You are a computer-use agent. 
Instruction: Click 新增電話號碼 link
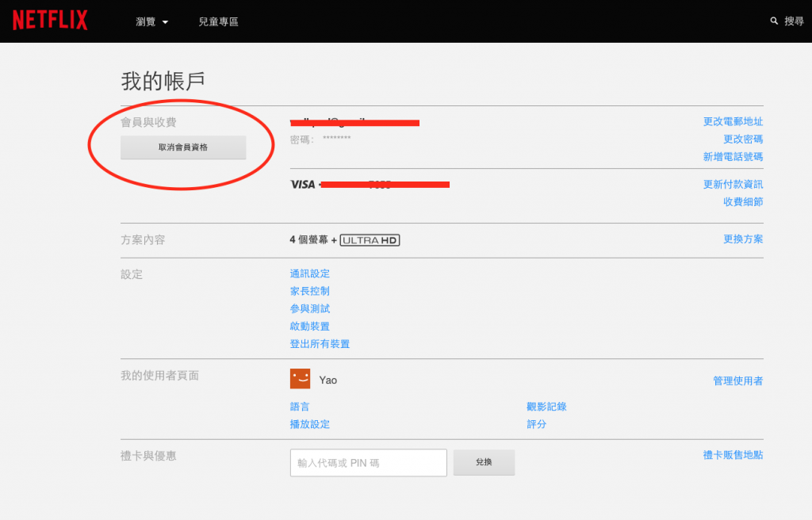[733, 156]
